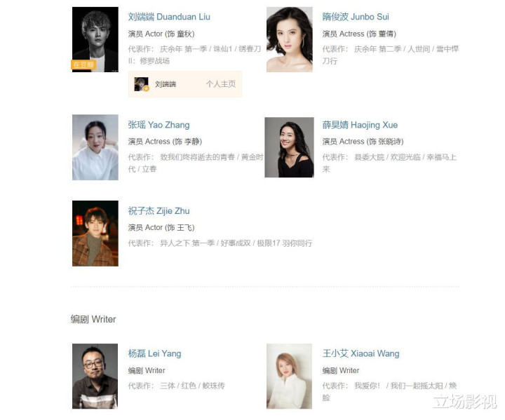The width and height of the screenshot is (505, 420).
Task: Click Zijie Zhu's portrait photo
Action: click(95, 233)
